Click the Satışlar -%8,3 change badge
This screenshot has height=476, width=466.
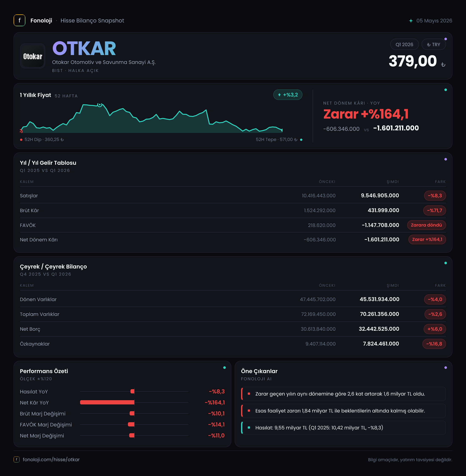coord(435,196)
